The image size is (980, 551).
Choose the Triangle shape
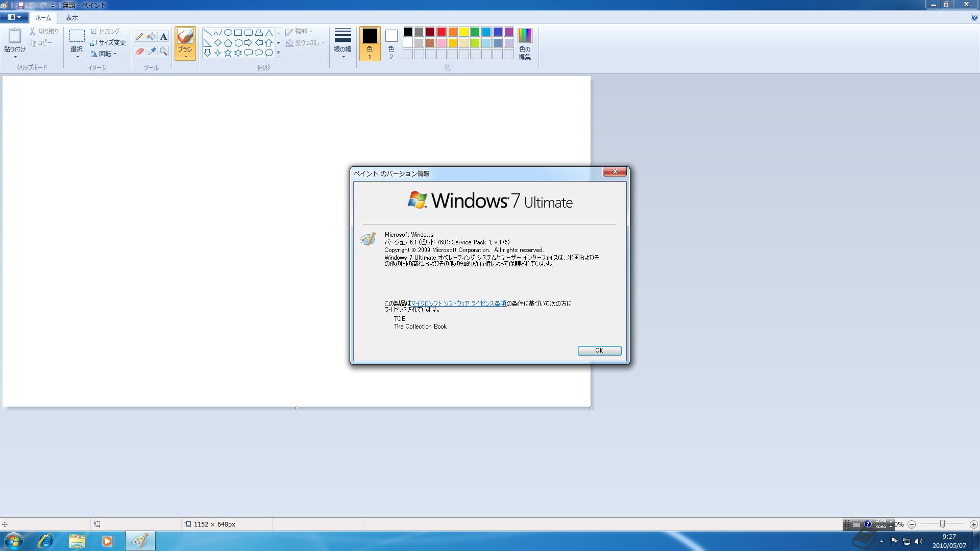(x=268, y=33)
